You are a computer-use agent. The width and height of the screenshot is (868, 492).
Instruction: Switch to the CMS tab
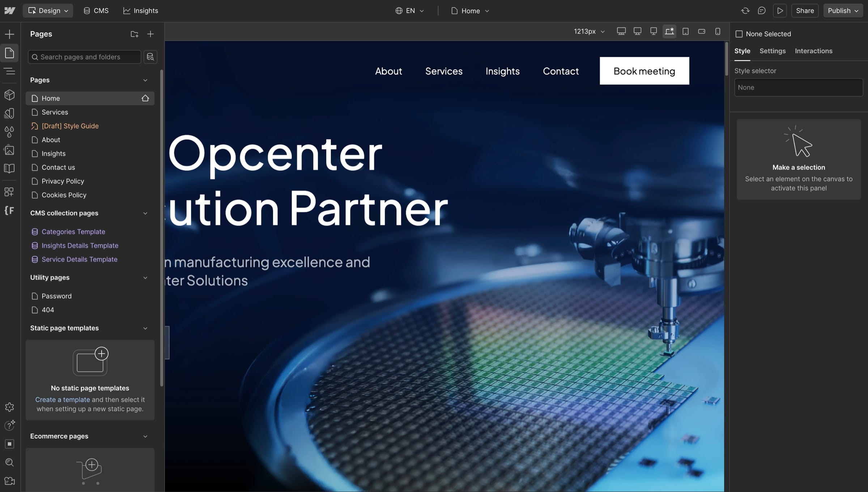96,11
